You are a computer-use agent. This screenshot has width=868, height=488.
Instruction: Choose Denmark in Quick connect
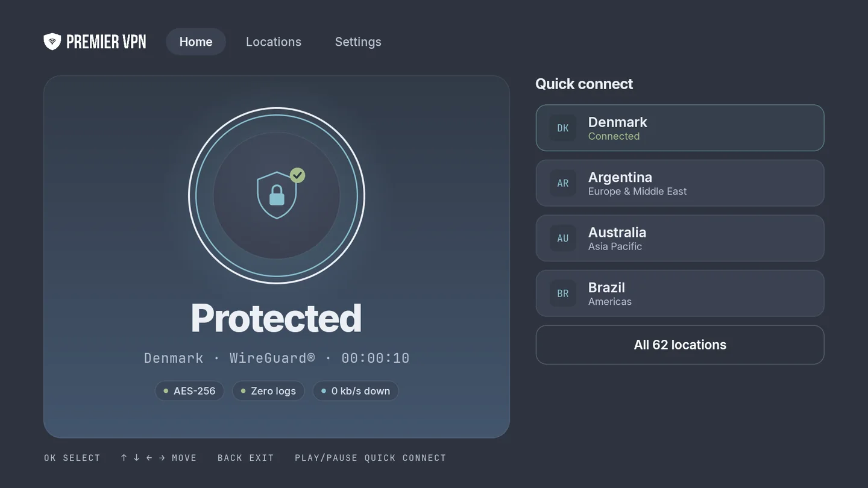click(x=680, y=128)
